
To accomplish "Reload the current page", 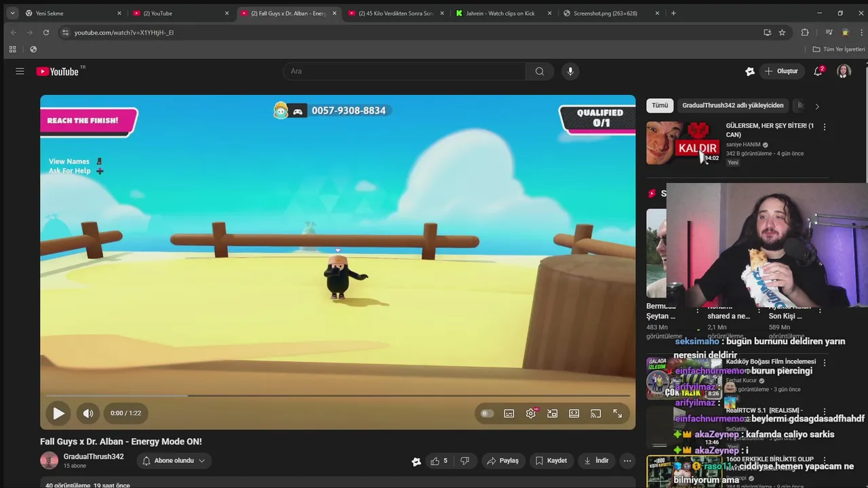I will click(x=46, y=32).
